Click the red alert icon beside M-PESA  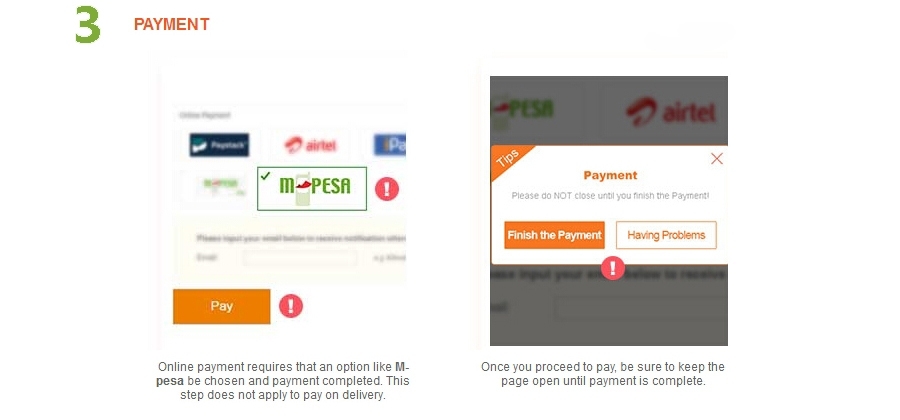coord(387,189)
